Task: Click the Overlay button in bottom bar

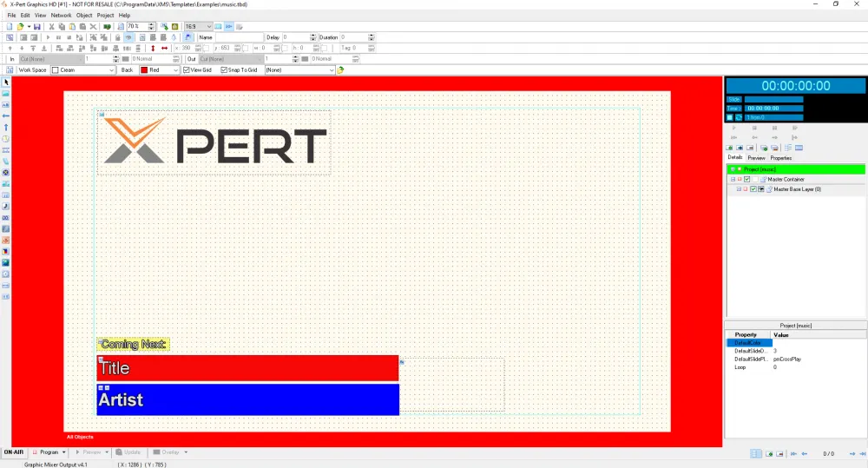Action: point(170,452)
